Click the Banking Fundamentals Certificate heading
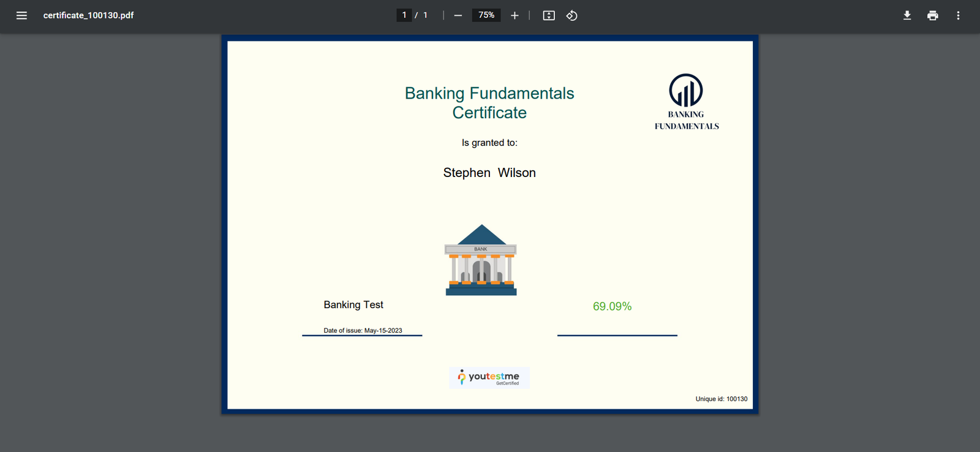 tap(489, 103)
